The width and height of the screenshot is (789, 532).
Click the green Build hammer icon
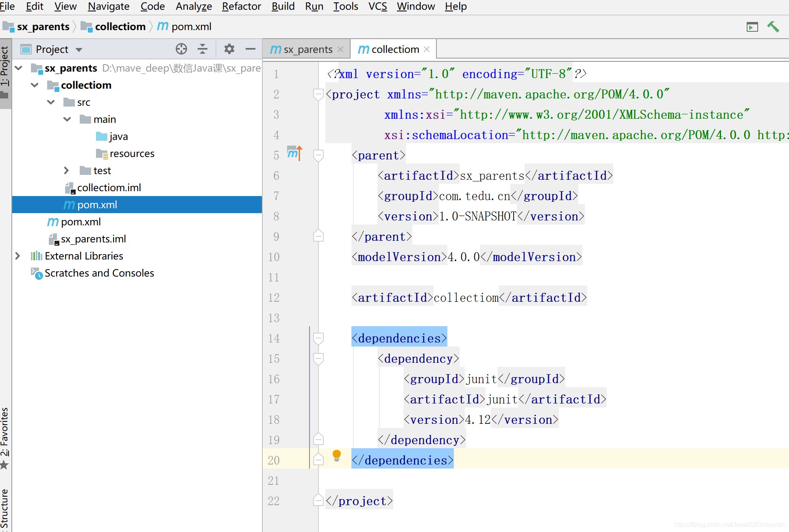pos(773,27)
